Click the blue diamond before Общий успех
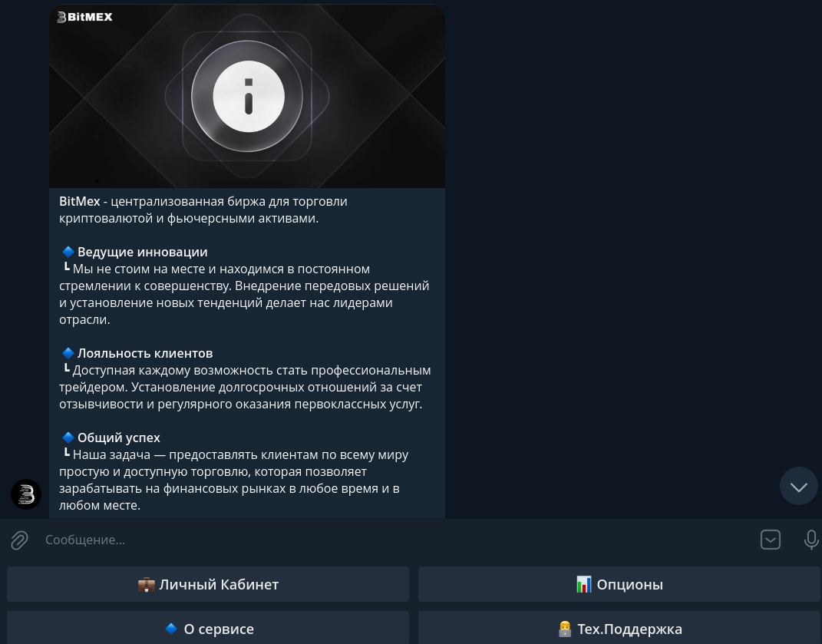This screenshot has height=644, width=822. click(x=68, y=438)
